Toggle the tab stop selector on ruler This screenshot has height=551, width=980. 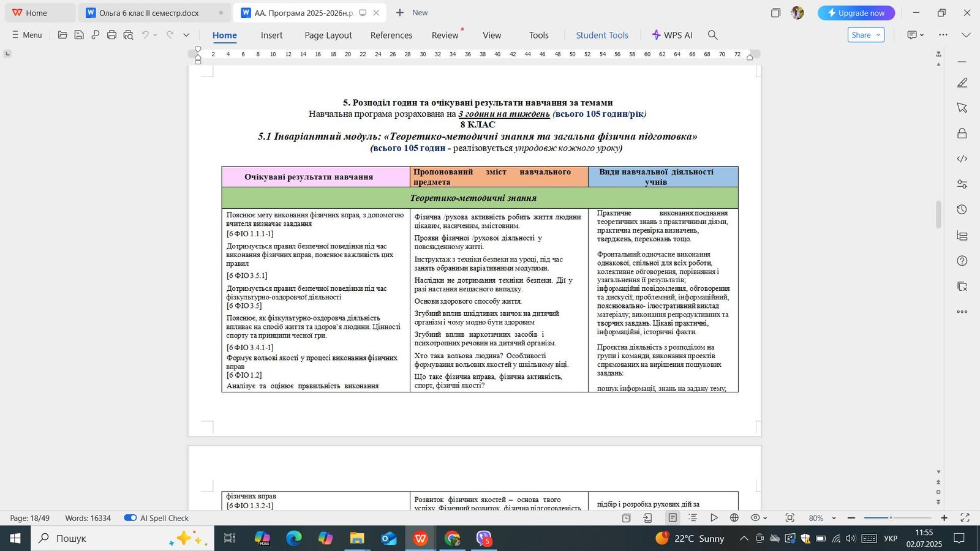tap(7, 54)
